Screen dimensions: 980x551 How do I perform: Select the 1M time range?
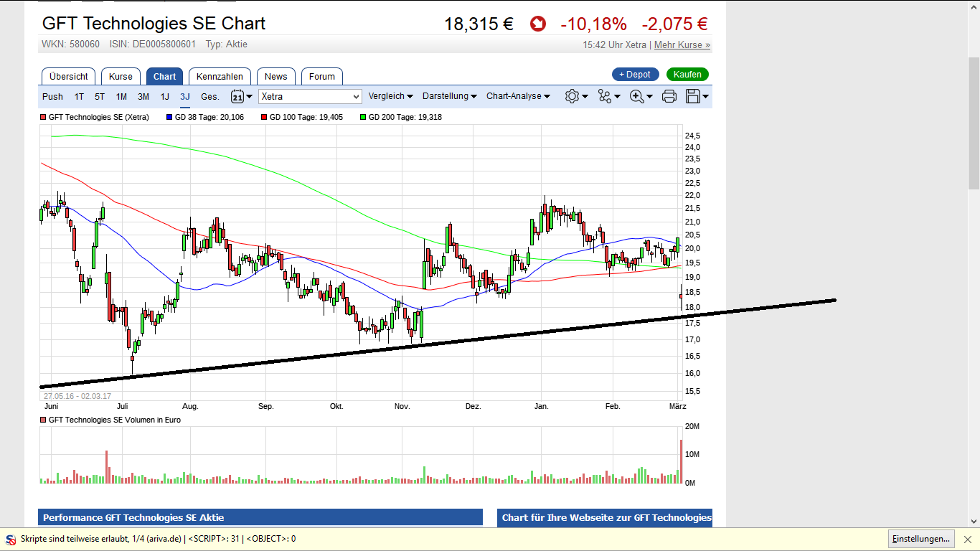[x=121, y=97]
